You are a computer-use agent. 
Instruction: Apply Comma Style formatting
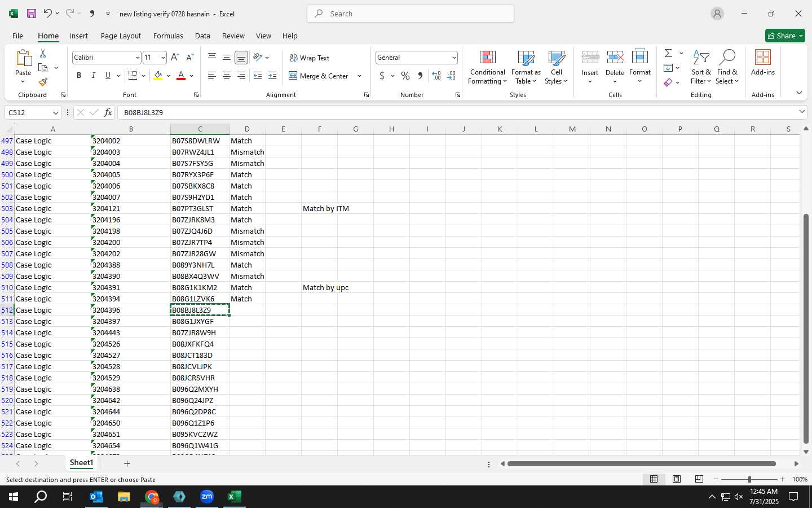click(x=420, y=76)
